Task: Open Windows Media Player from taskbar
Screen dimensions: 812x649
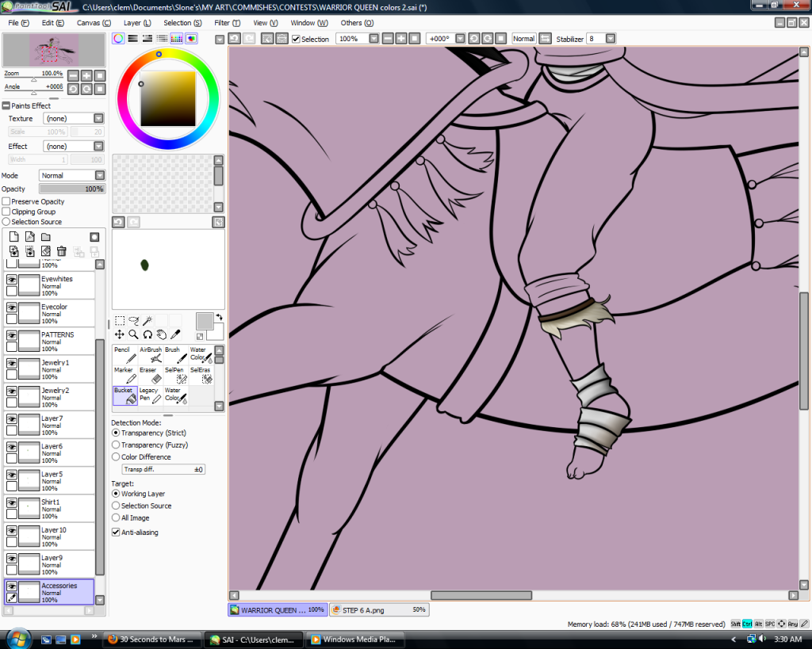Action: point(354,639)
